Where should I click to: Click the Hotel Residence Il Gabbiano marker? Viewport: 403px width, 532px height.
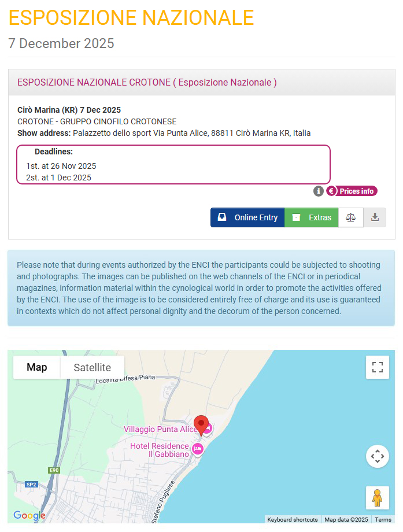[x=198, y=449]
